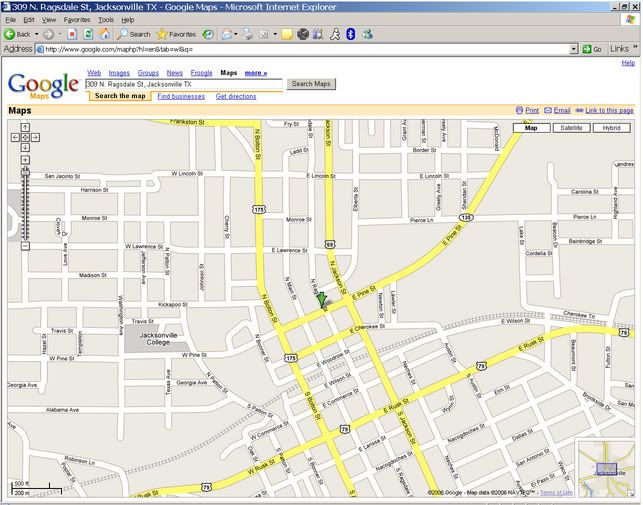Click the Bluetooth toolbar icon

(351, 34)
